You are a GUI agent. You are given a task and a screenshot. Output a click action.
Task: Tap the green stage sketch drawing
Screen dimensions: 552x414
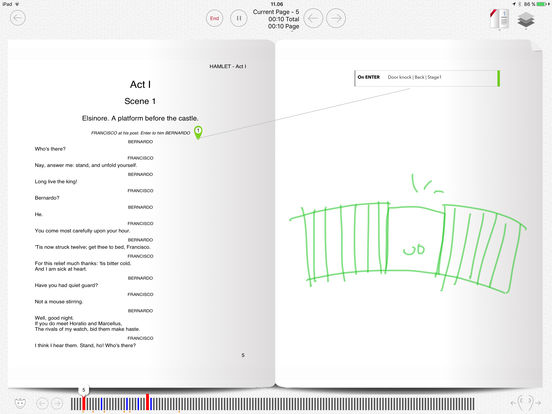[x=408, y=234]
